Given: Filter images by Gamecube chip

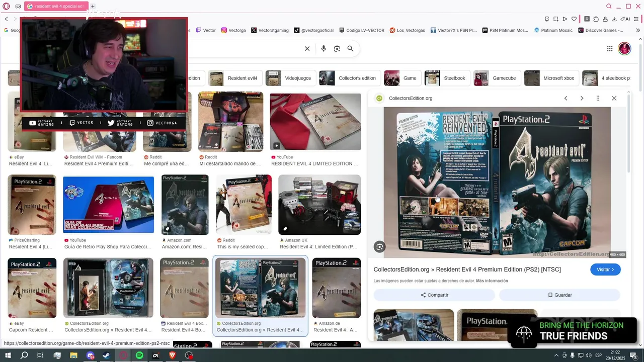Looking at the screenshot, I should 497,78.
